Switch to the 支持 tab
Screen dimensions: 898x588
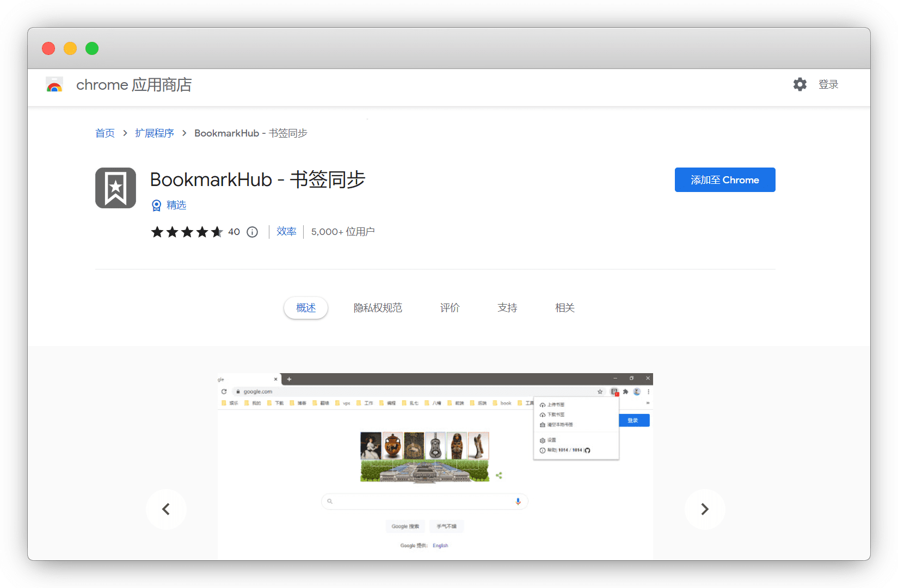coord(507,308)
